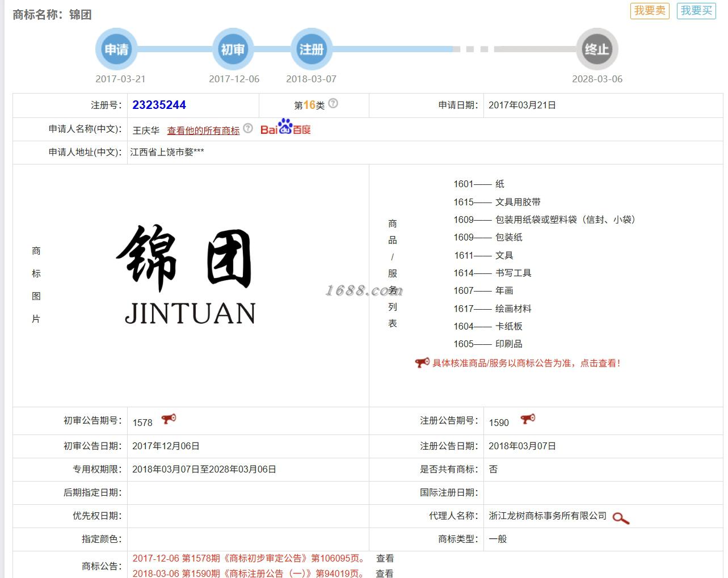The height and width of the screenshot is (578, 728).
Task: Click the megaphone icon beside 具体核准商品
Action: [422, 363]
